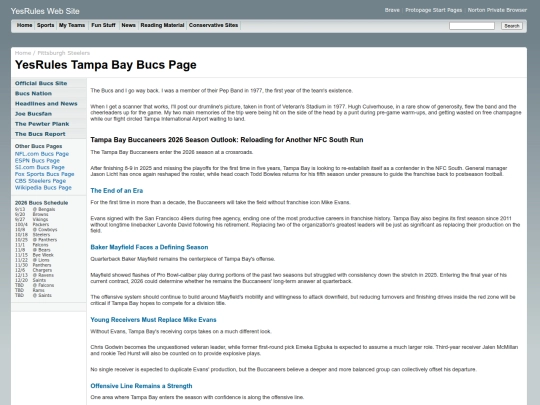Open the Fun Stuff menu

(103, 25)
